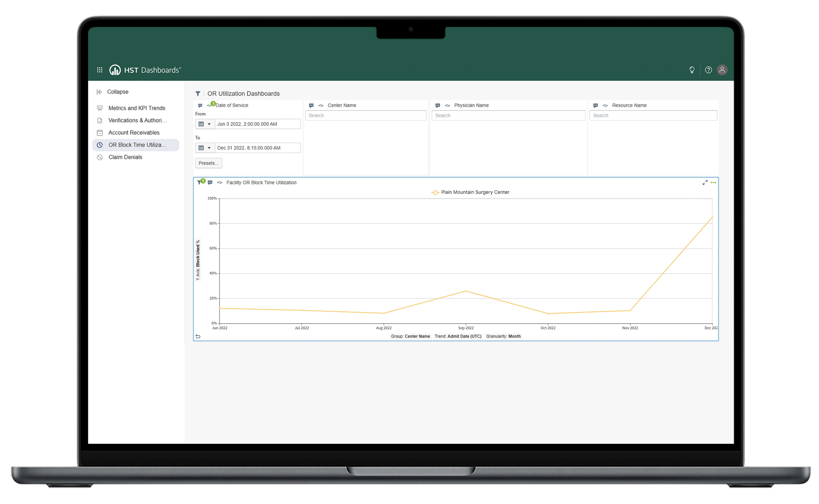Click the dashboard filter funnel icon
The width and height of the screenshot is (819, 504).
click(x=198, y=94)
